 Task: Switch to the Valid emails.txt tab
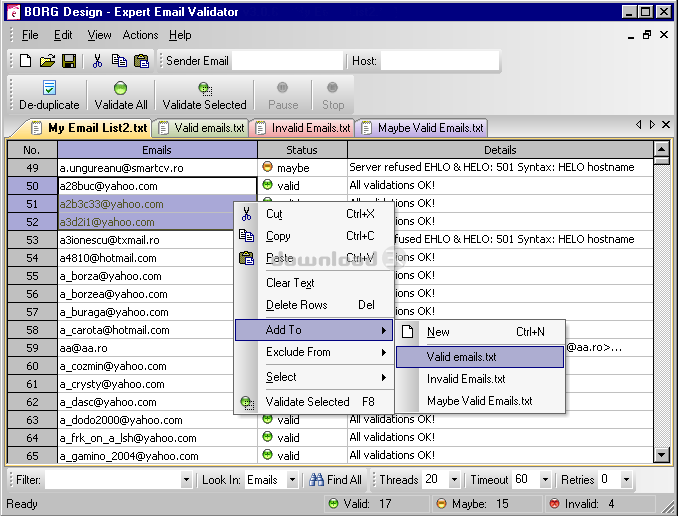[201, 128]
